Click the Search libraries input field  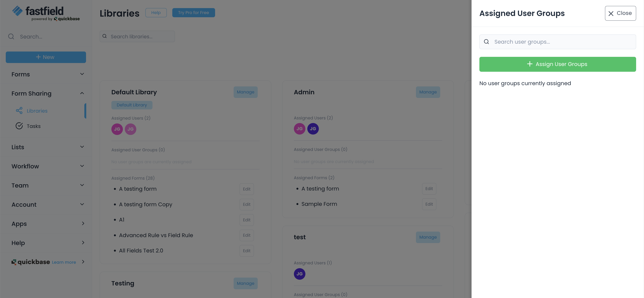pyautogui.click(x=137, y=36)
